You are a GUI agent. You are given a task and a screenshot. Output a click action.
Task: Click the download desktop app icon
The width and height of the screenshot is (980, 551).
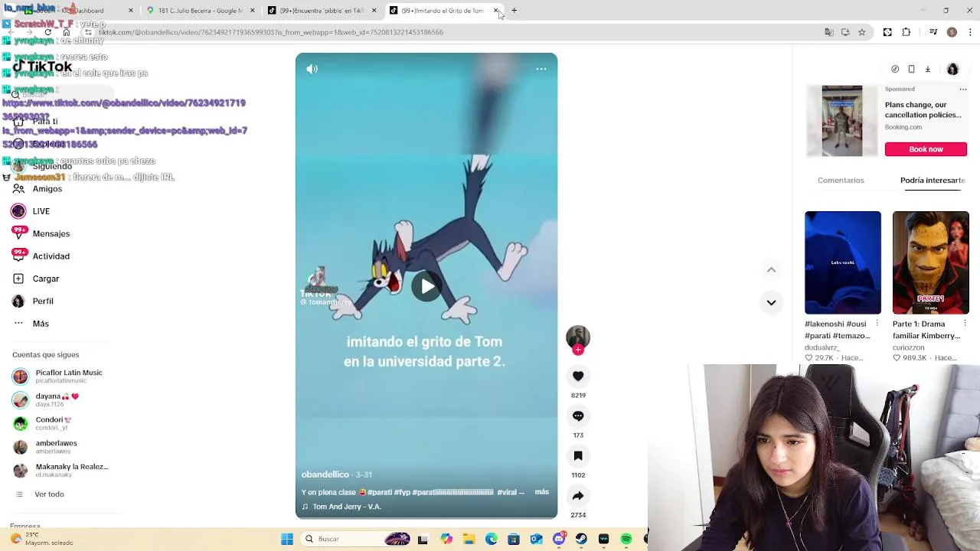tap(928, 69)
